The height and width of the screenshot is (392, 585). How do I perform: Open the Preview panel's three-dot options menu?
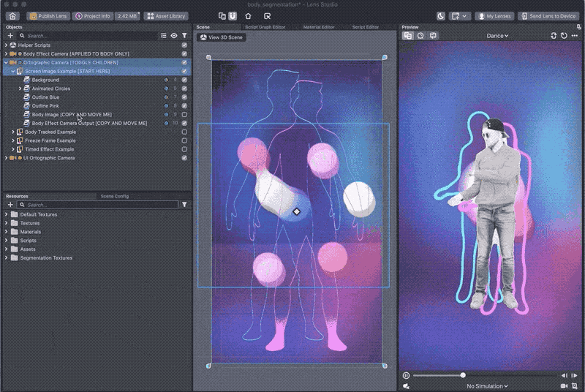[575, 35]
